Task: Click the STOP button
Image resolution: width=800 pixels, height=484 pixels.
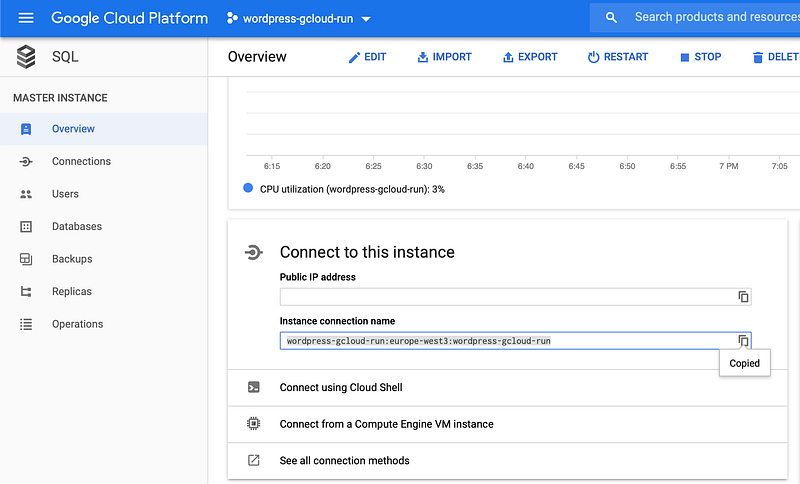Action: click(x=701, y=57)
